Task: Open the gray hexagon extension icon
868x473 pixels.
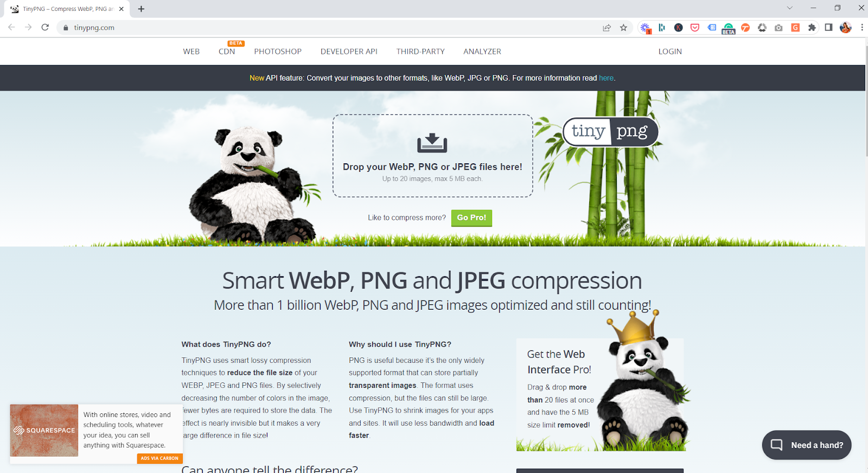Action: (x=762, y=28)
